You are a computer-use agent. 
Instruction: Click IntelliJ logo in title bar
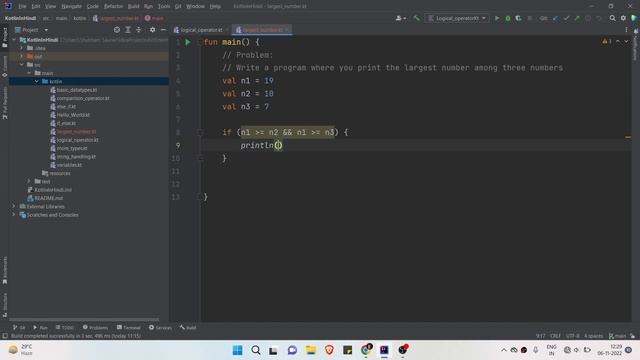(x=8, y=6)
